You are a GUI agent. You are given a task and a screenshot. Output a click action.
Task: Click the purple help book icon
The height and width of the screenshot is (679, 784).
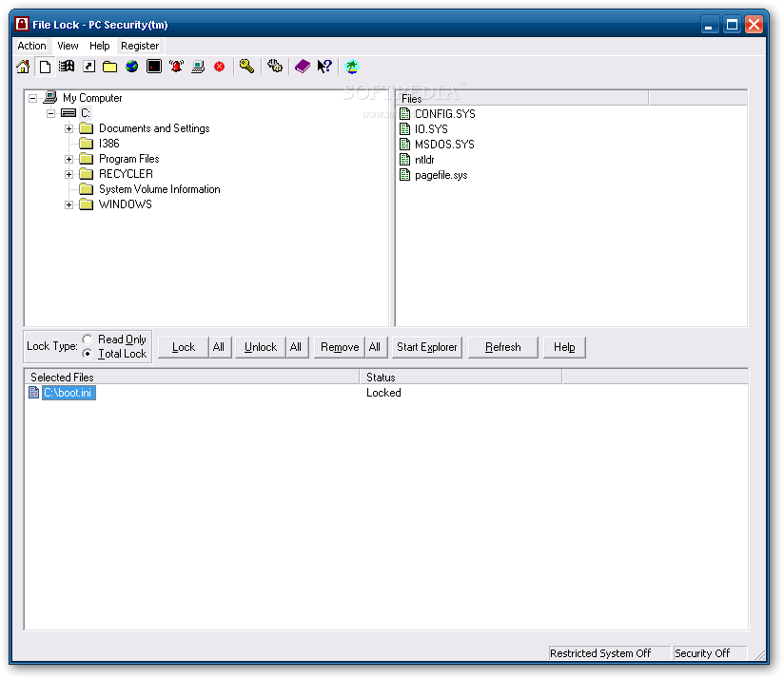[302, 66]
